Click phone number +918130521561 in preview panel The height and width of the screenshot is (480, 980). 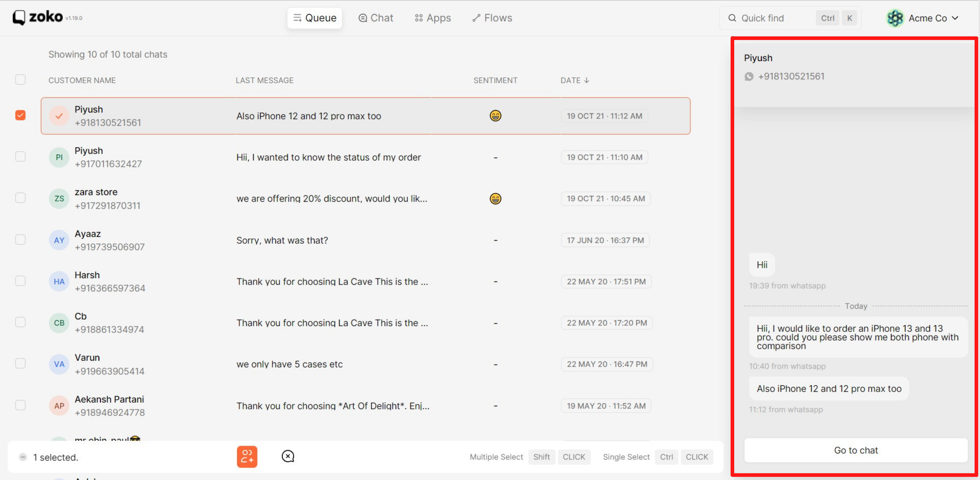click(x=791, y=76)
